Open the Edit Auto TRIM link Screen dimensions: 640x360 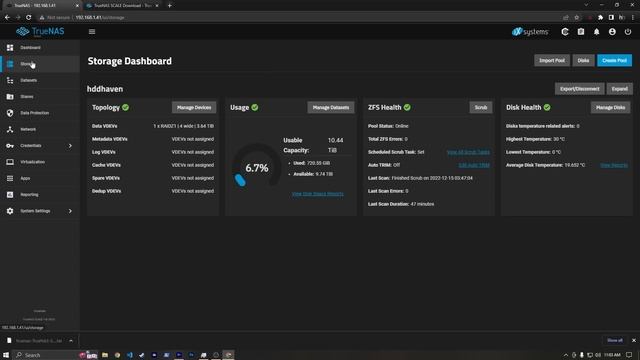474,165
